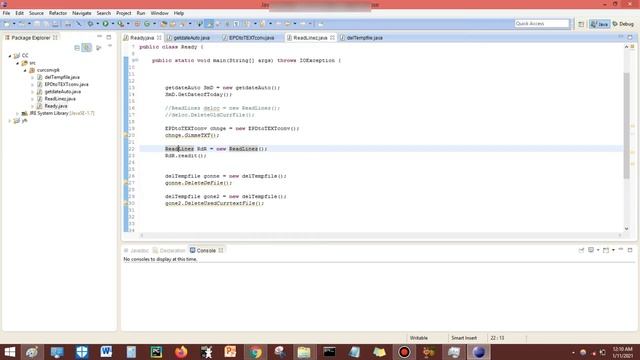Open Microsoft Word from the taskbar
Screen dimensions: 640x360
pos(106,352)
